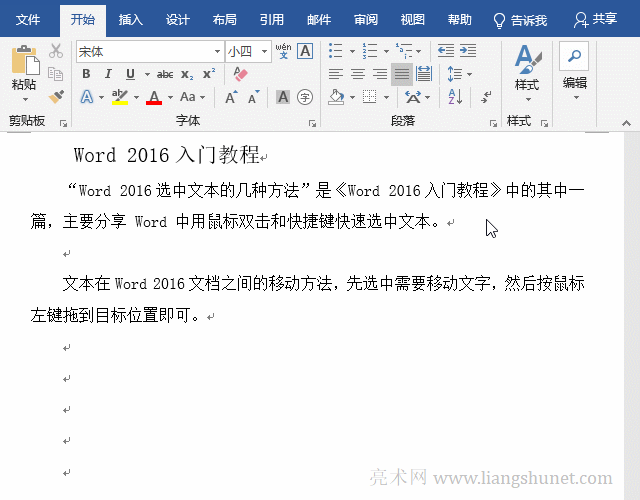640x500 pixels.
Task: Open the font size dropdown (小四)
Action: 264,51
